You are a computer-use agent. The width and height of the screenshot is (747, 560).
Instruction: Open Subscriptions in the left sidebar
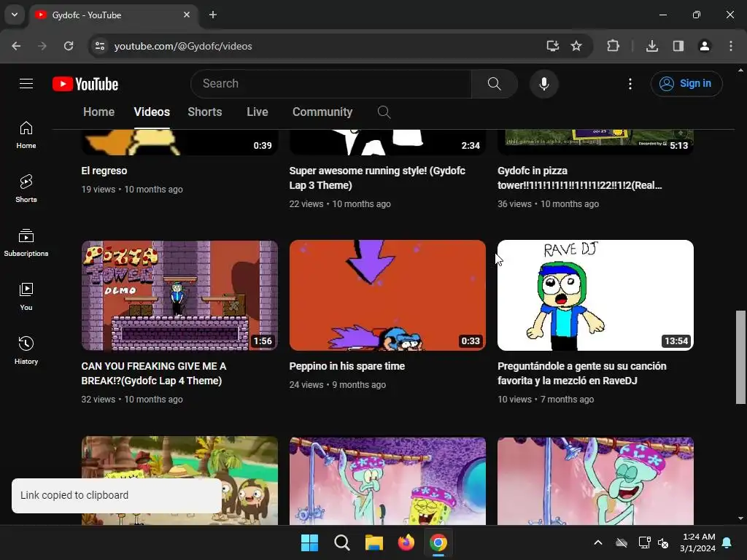click(x=26, y=242)
